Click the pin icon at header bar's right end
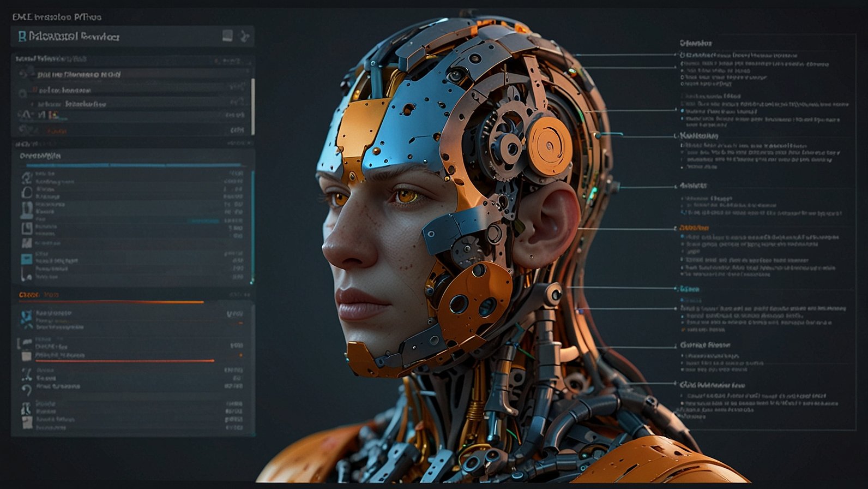868x489 pixels. [x=245, y=37]
